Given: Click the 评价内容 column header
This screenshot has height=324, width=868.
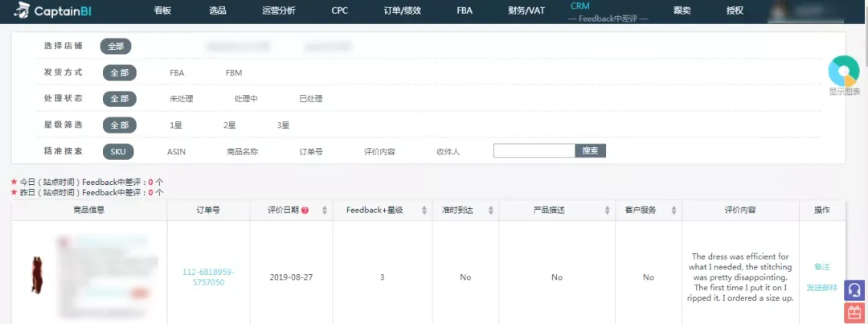Looking at the screenshot, I should (x=741, y=210).
